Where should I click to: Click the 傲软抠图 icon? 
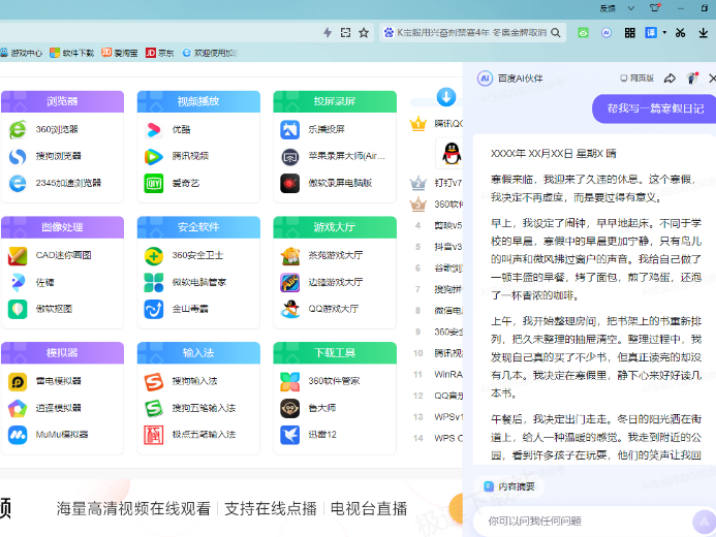pos(17,309)
